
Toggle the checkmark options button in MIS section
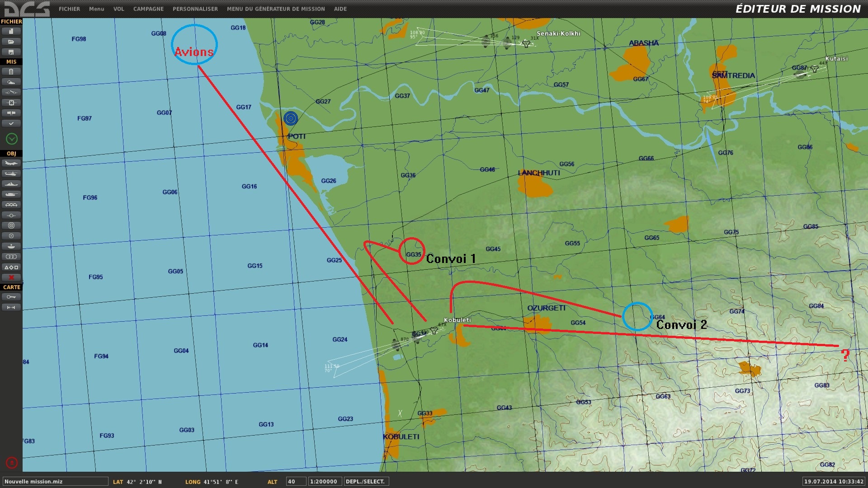(11, 123)
